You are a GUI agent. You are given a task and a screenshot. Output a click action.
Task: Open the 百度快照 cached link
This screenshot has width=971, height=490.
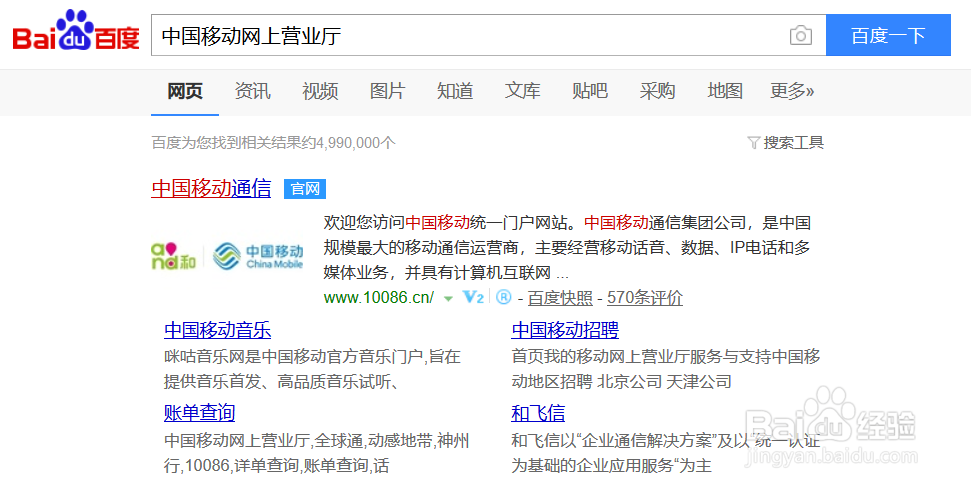click(560, 298)
